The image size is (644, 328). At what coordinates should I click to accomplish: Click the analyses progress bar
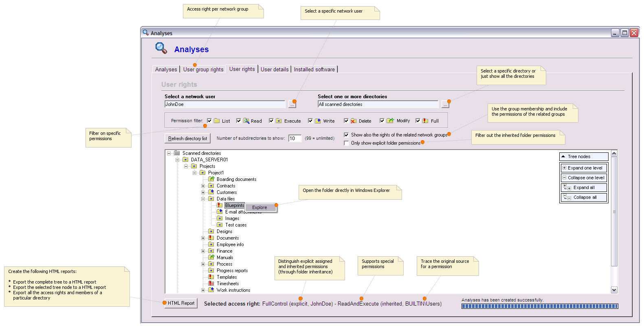pos(540,306)
